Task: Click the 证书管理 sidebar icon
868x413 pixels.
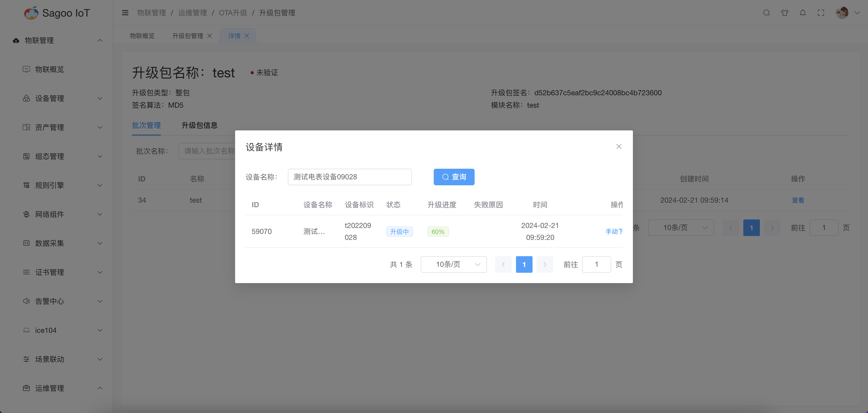Action: [x=26, y=272]
